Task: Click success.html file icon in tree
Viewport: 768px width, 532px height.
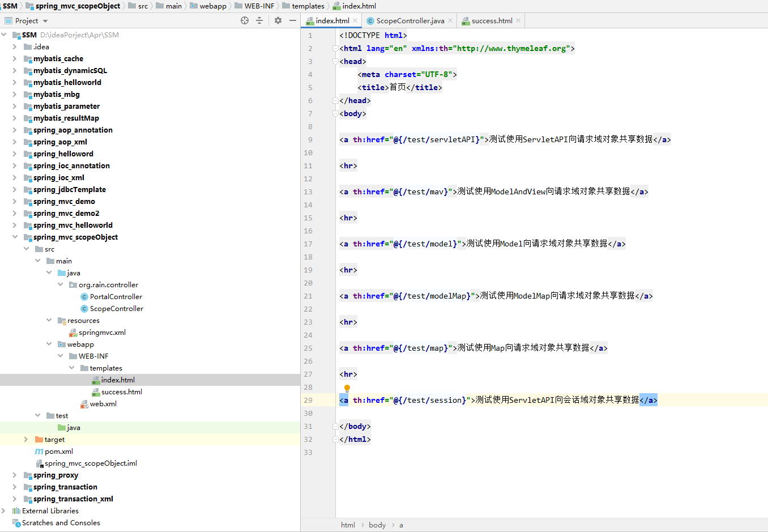Action: point(96,392)
